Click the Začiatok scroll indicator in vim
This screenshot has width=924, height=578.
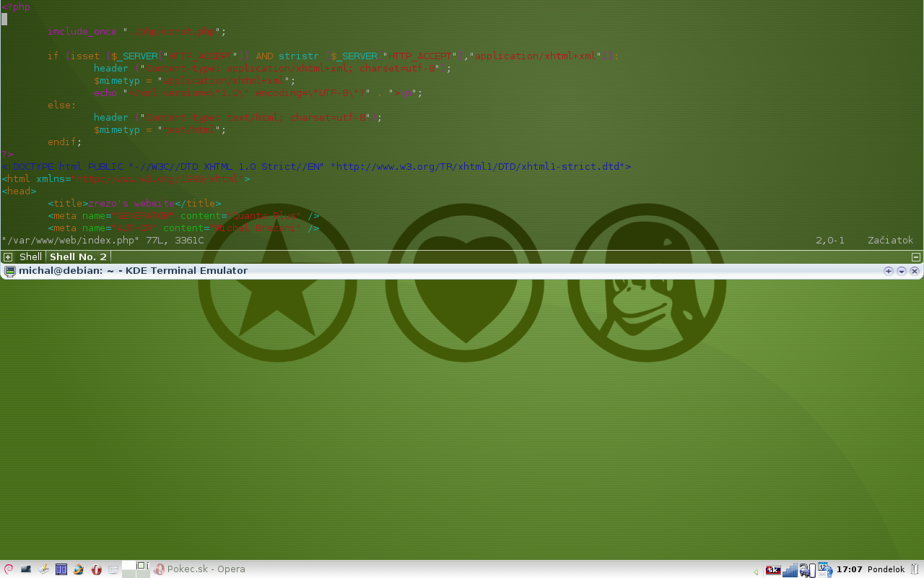(x=890, y=240)
